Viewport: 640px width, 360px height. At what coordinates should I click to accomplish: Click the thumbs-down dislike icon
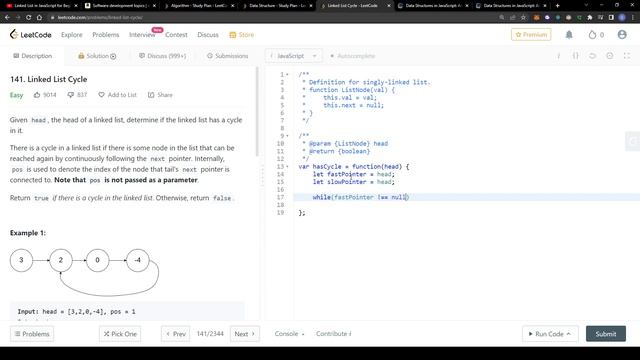pyautogui.click(x=71, y=95)
